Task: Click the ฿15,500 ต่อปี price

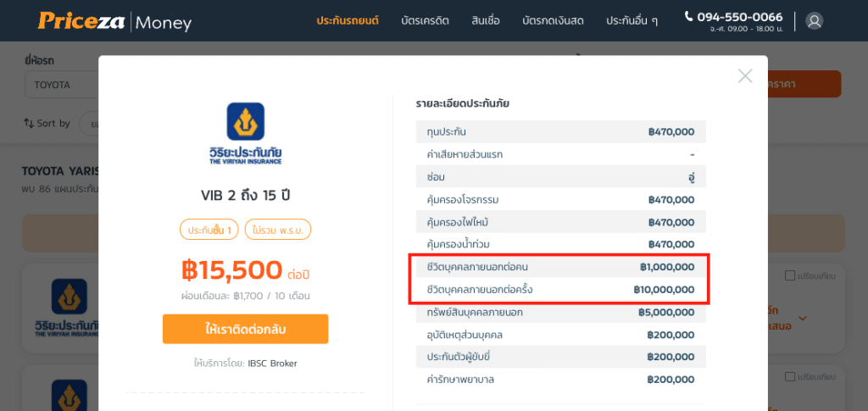Action: pos(245,270)
